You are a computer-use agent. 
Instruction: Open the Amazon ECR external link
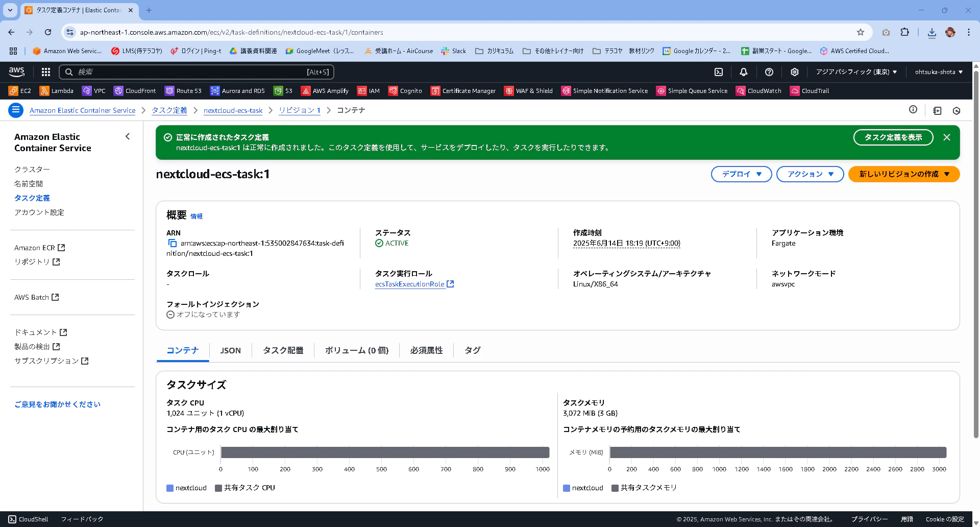pos(40,248)
